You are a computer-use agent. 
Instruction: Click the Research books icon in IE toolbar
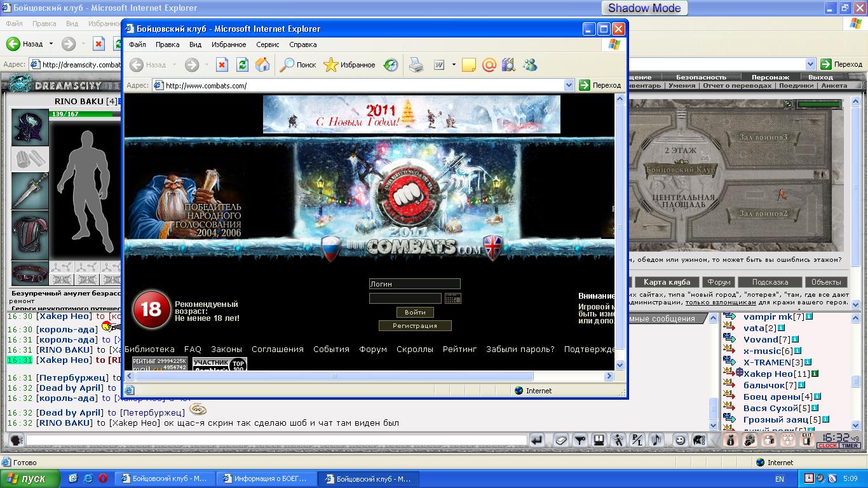(508, 65)
